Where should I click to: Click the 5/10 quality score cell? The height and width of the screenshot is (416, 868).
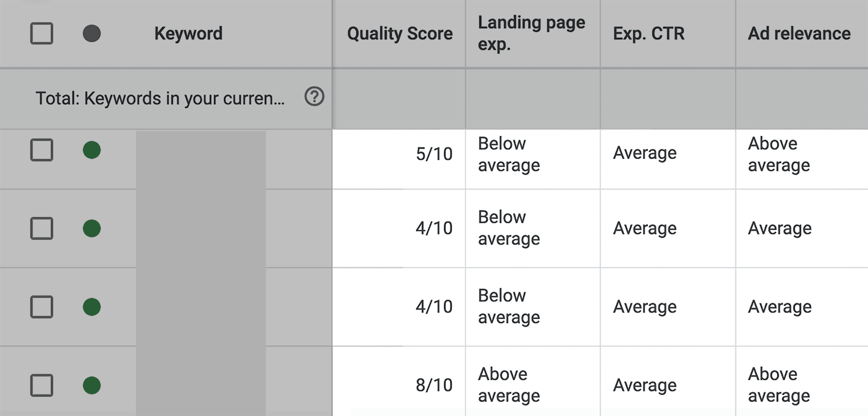pos(434,154)
